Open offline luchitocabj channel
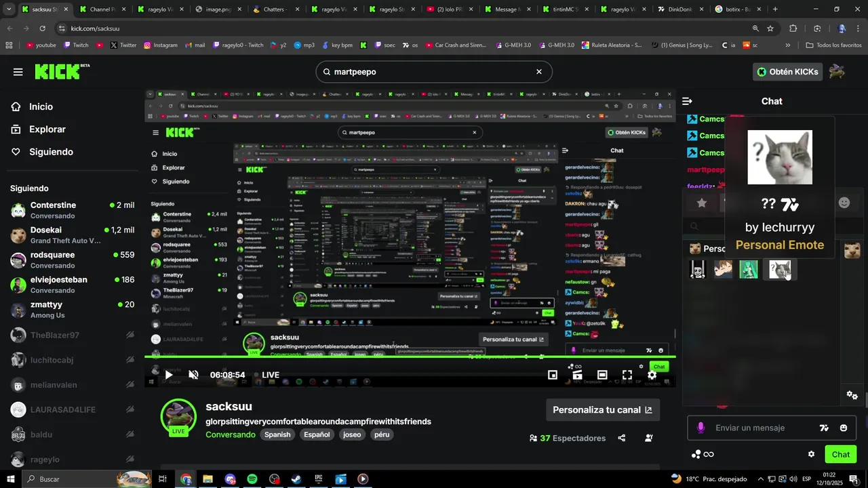 [x=72, y=360]
